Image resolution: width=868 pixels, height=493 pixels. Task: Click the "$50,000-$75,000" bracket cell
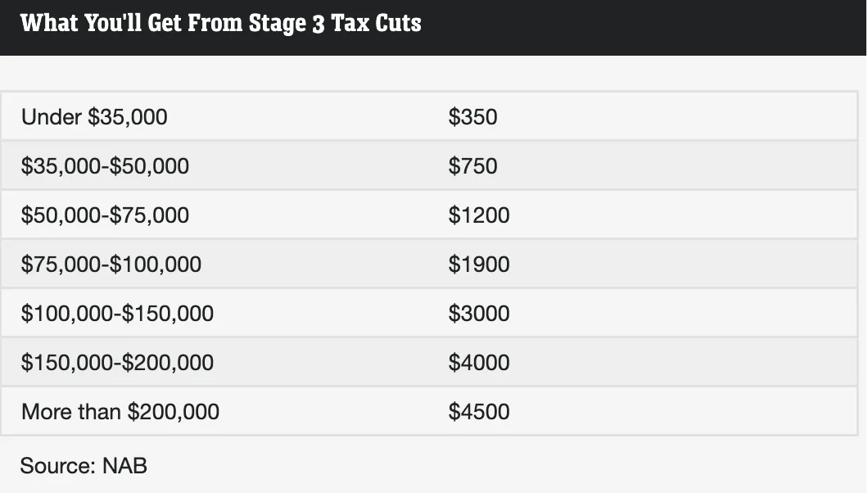tap(105, 215)
